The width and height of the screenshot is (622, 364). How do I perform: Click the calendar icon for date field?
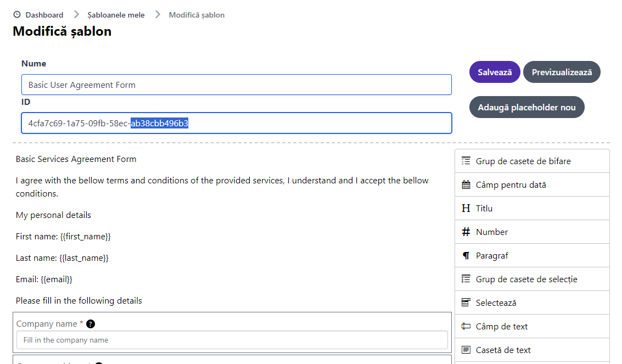click(466, 185)
